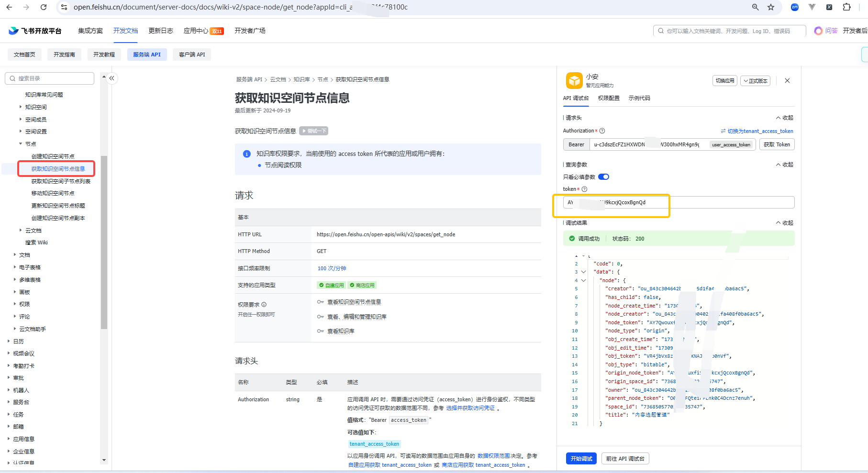Click the 知识库 breadcrumb link

301,79
